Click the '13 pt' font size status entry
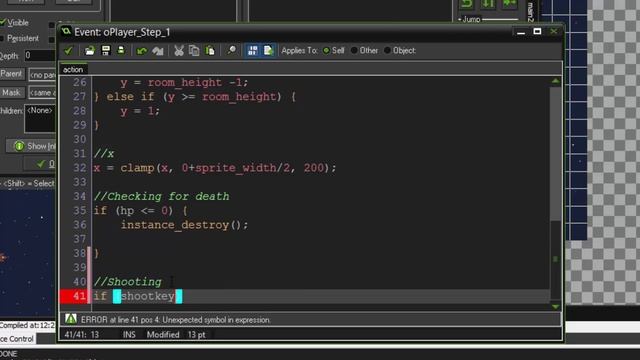This screenshot has width=640, height=360. pyautogui.click(x=196, y=335)
